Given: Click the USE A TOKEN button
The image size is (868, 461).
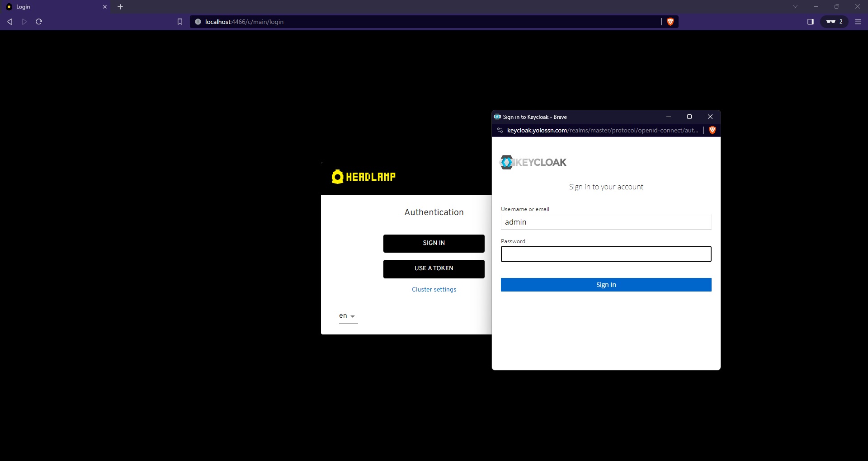Looking at the screenshot, I should tap(434, 268).
